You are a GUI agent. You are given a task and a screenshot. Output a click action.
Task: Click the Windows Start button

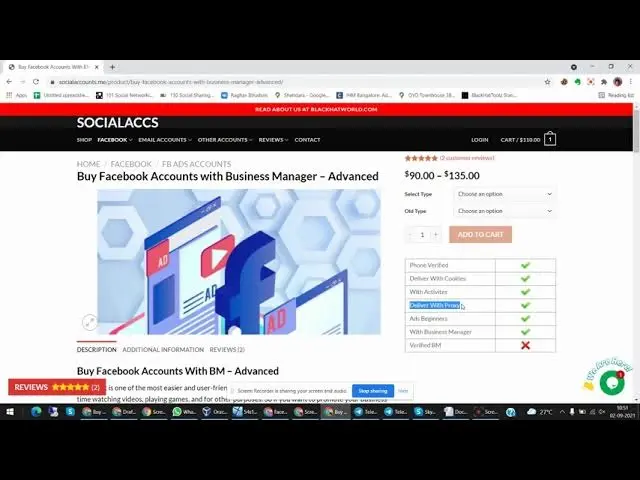(10, 411)
